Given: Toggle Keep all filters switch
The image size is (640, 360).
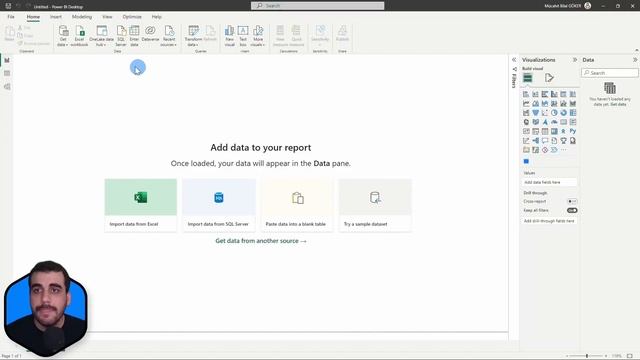Looking at the screenshot, I should pyautogui.click(x=572, y=210).
